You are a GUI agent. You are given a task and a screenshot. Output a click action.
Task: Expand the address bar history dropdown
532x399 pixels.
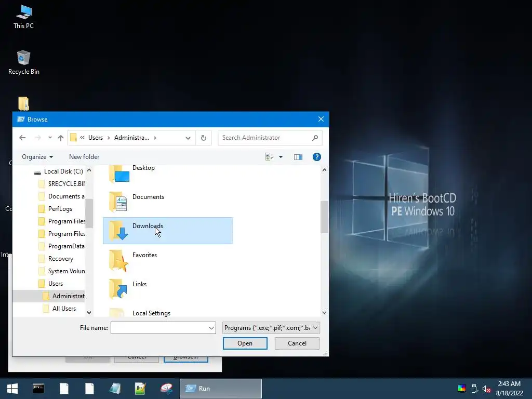[x=188, y=138]
